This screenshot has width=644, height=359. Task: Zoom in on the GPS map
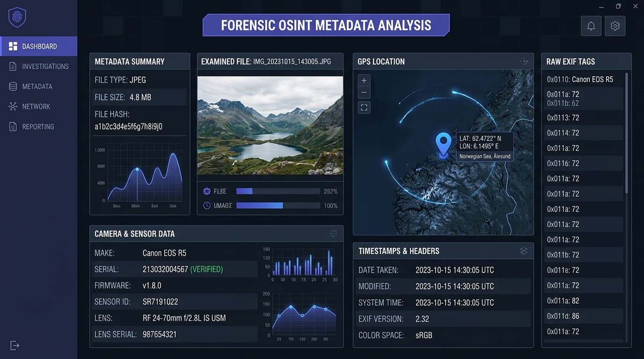[364, 80]
